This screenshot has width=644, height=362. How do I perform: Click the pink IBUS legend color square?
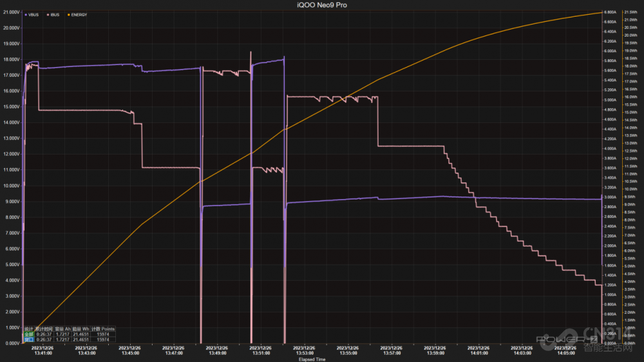49,14
